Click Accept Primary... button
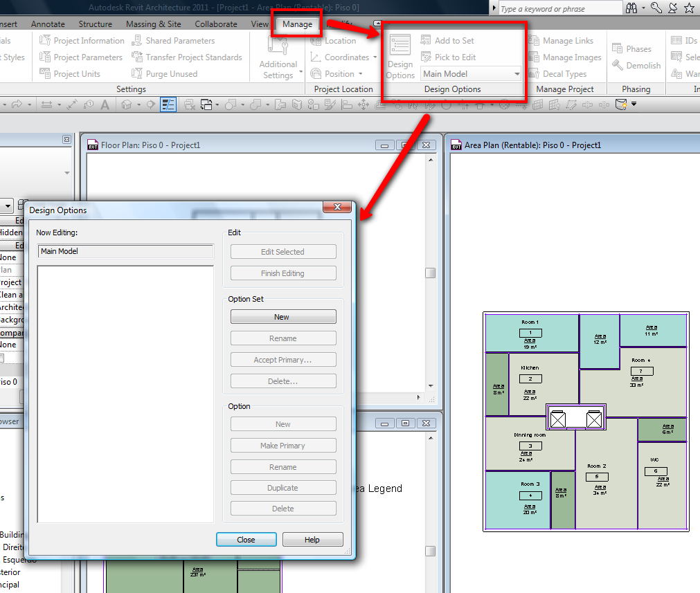The image size is (700, 593). pos(283,360)
